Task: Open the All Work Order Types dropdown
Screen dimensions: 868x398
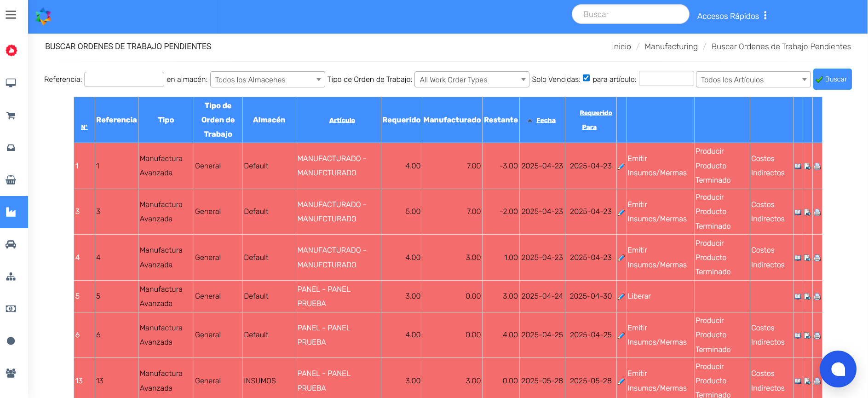Action: pyautogui.click(x=471, y=80)
